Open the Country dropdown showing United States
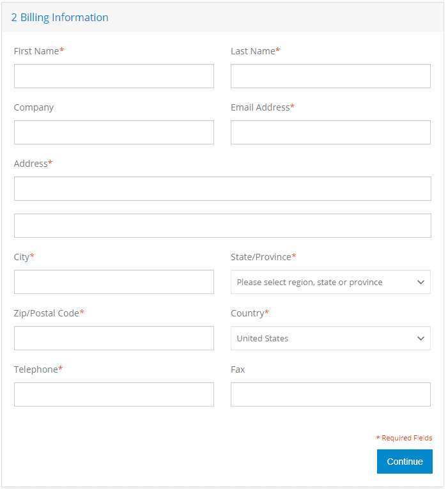448x489 pixels. click(x=330, y=338)
